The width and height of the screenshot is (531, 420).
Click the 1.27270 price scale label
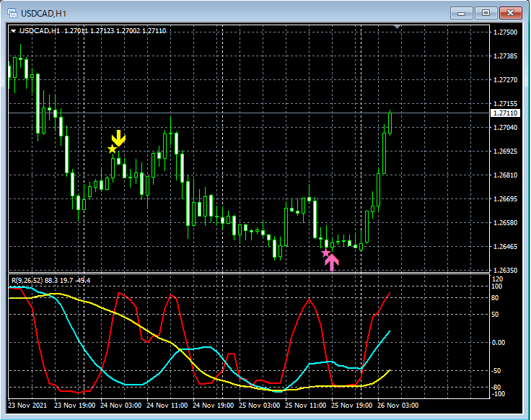click(x=505, y=79)
